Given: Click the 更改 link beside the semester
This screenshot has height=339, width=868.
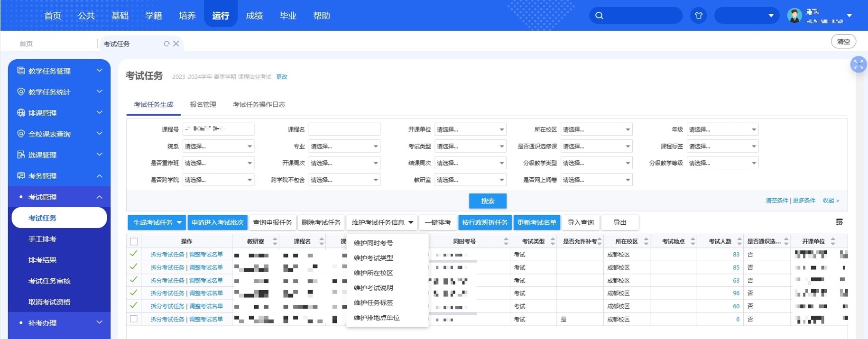Looking at the screenshot, I should (282, 77).
